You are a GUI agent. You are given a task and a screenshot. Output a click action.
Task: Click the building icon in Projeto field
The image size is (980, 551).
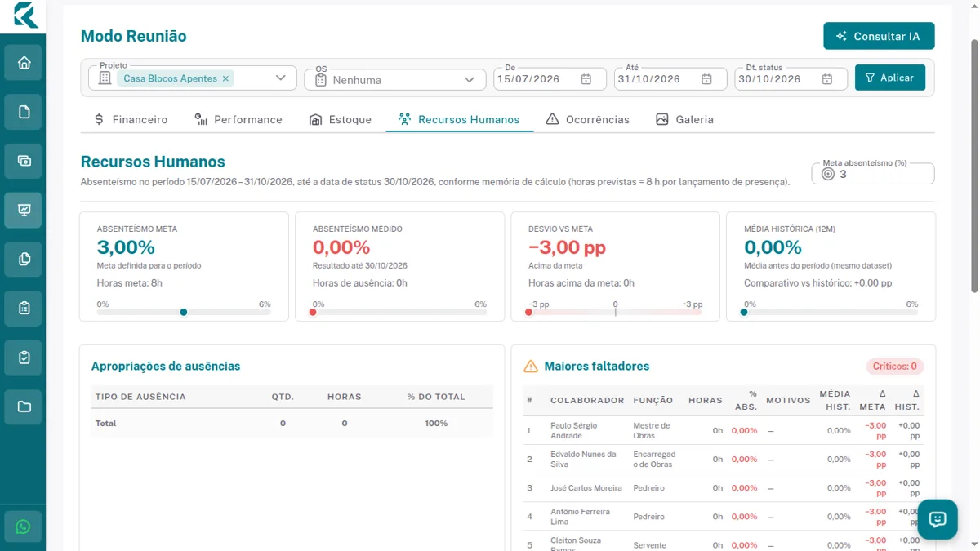(105, 78)
